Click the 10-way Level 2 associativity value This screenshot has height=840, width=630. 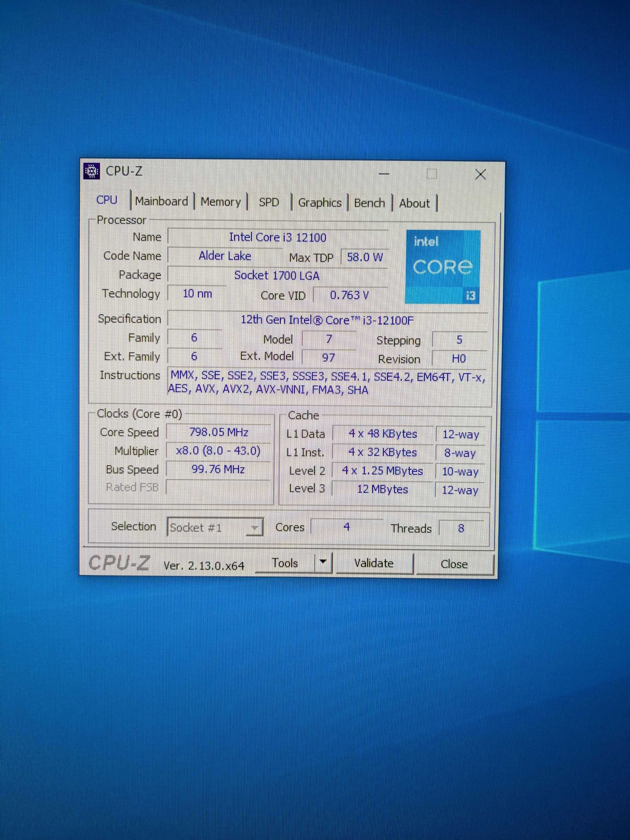pyautogui.click(x=460, y=471)
